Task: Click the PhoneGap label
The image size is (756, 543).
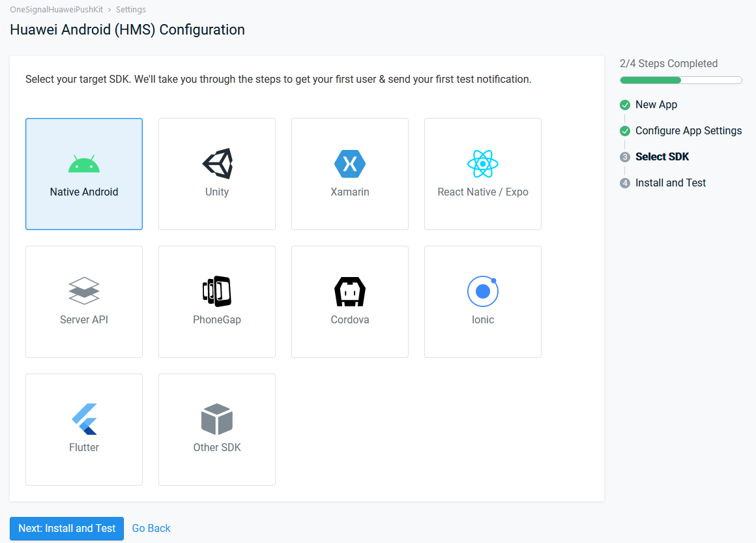Action: click(x=217, y=319)
